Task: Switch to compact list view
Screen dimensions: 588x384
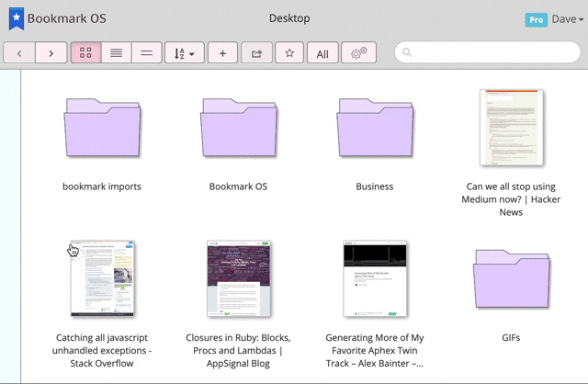Action: coord(117,52)
